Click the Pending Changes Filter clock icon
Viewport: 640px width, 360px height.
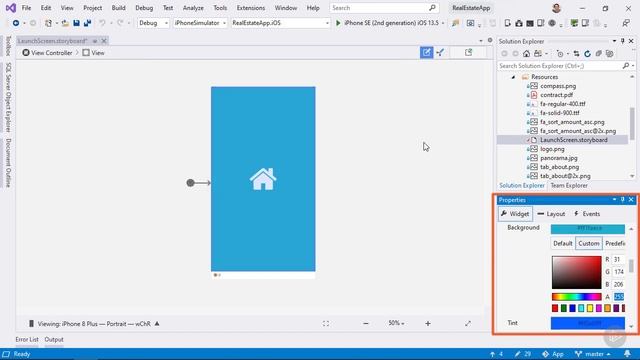[x=560, y=53]
